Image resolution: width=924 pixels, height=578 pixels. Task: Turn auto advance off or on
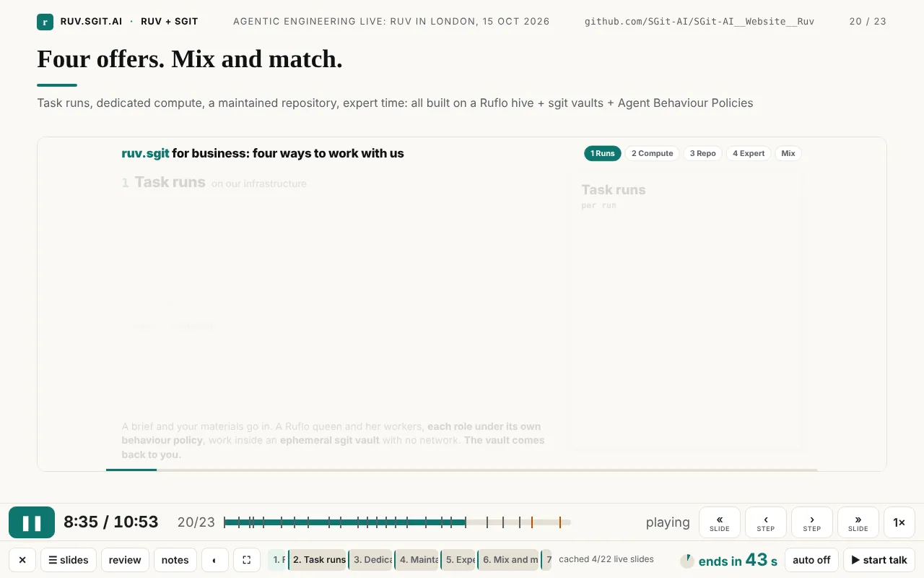(x=811, y=560)
